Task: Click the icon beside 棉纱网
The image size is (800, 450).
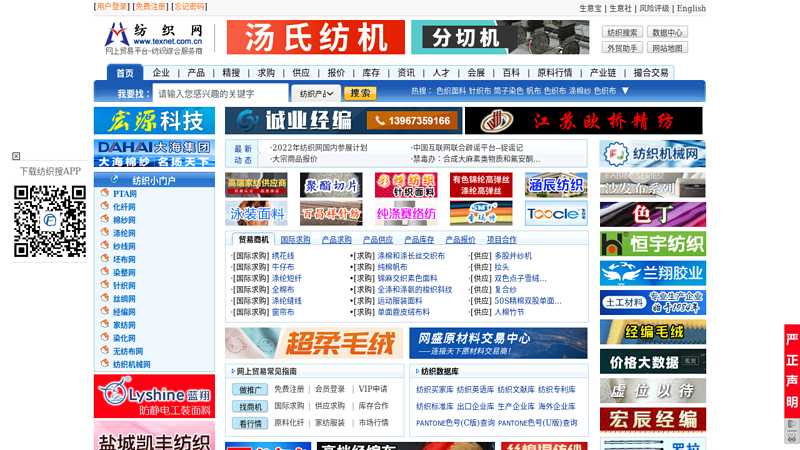Action: [105, 219]
